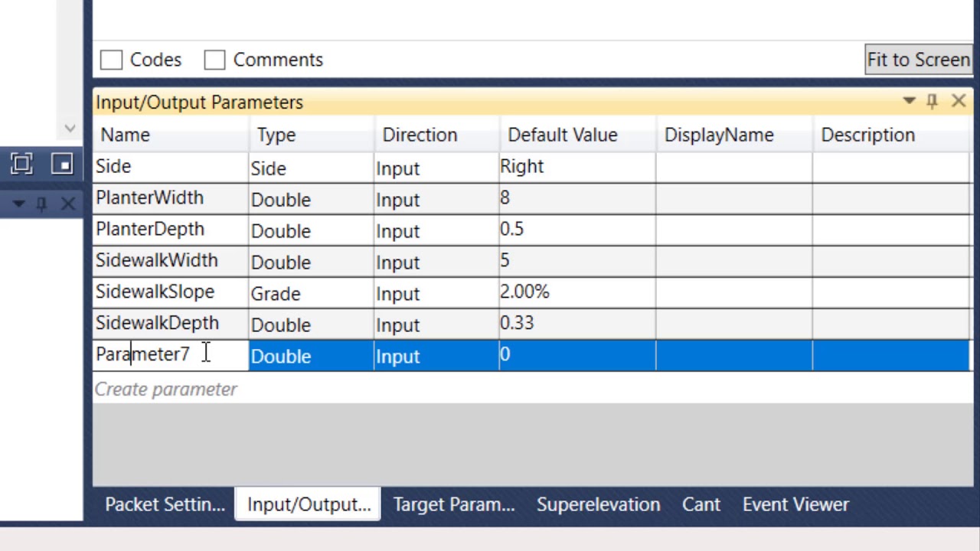The width and height of the screenshot is (980, 551).
Task: Click DisplayName cell of the Side row
Action: pyautogui.click(x=734, y=167)
